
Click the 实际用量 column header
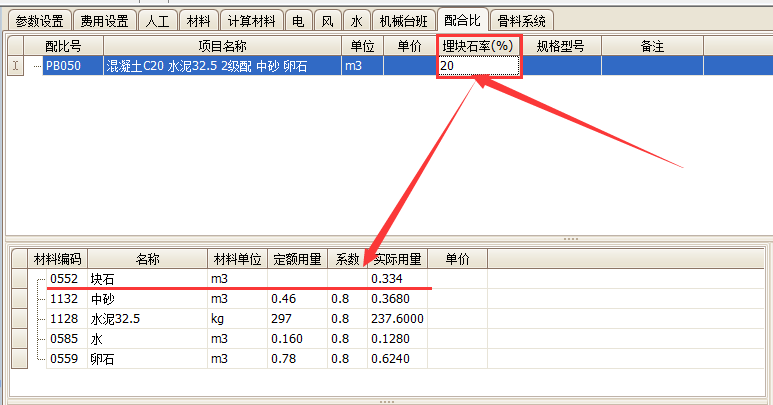click(397, 259)
